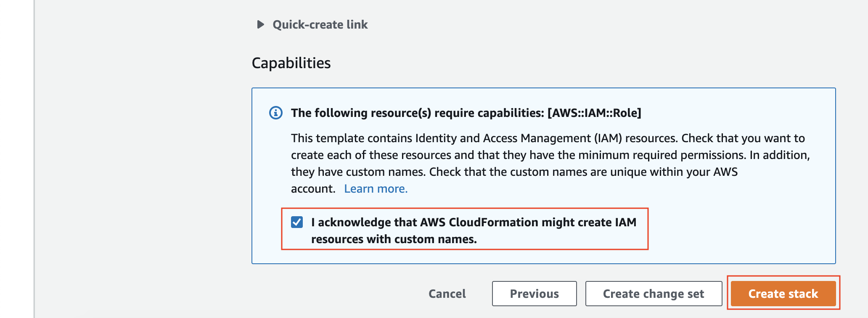Go back with the Previous button
This screenshot has width=868, height=318.
(535, 294)
